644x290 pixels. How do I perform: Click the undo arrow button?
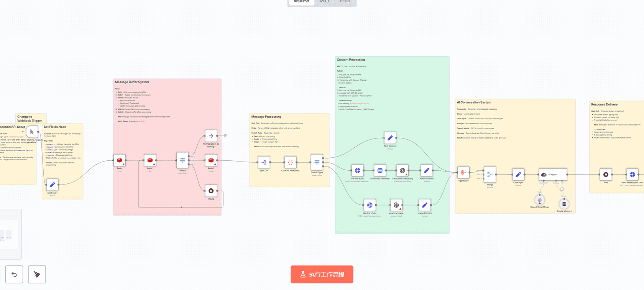tap(14, 274)
